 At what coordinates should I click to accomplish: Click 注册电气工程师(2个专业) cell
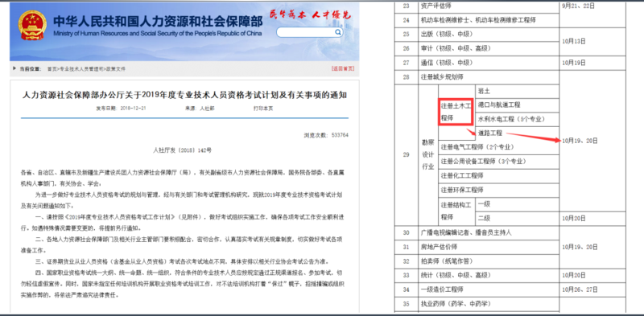coord(499,147)
